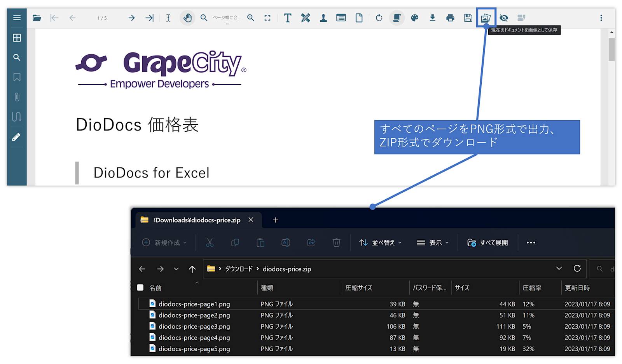Tick the select-all checkbox beside 名前
This screenshot has width=622, height=364.
tap(140, 287)
